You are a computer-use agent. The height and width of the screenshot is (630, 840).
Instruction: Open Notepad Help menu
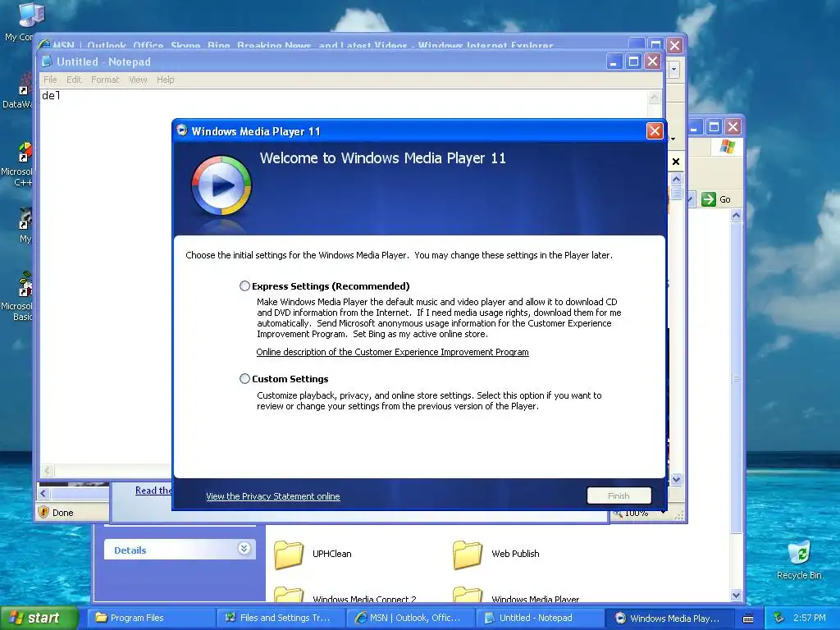(166, 80)
